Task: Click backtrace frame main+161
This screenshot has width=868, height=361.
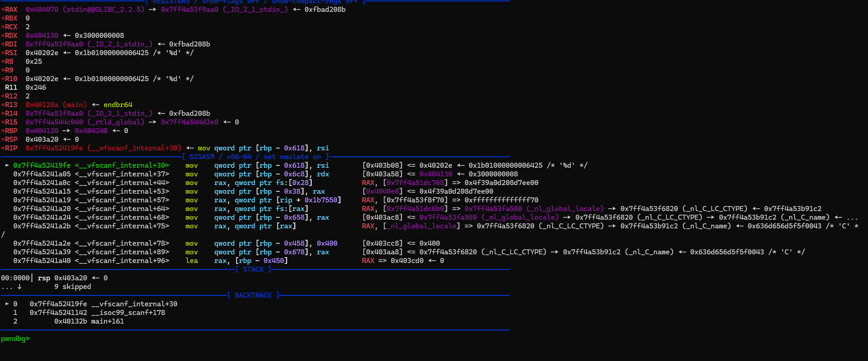Action: pos(108,321)
